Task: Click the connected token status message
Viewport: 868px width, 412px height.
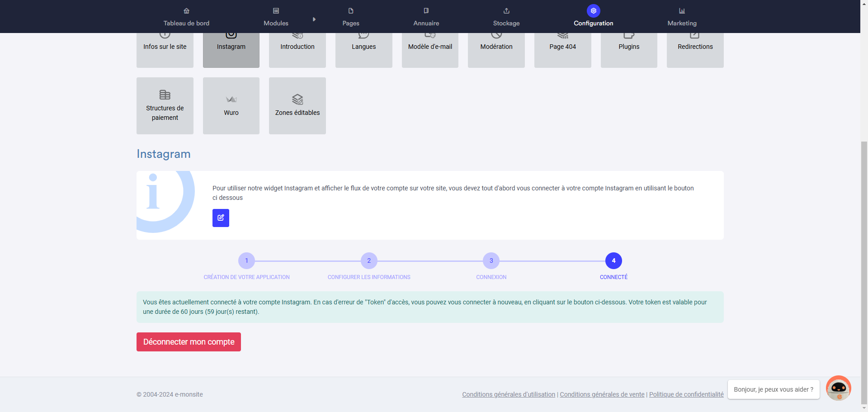Action: 430,307
